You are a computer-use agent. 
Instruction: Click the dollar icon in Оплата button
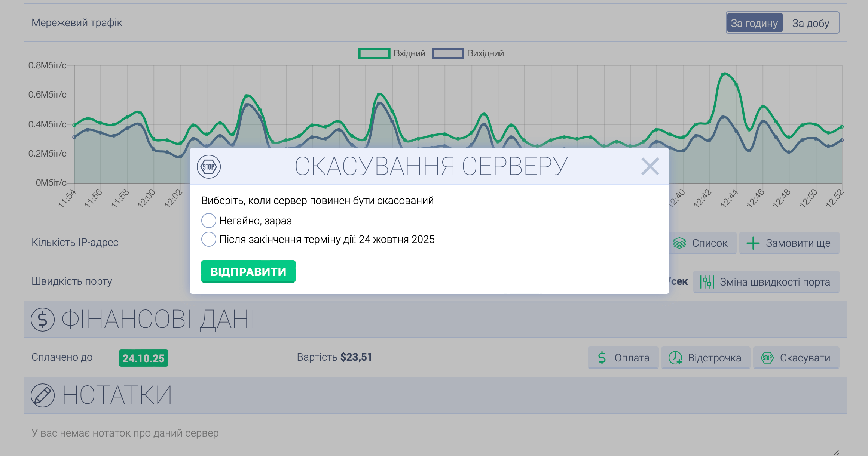(602, 358)
